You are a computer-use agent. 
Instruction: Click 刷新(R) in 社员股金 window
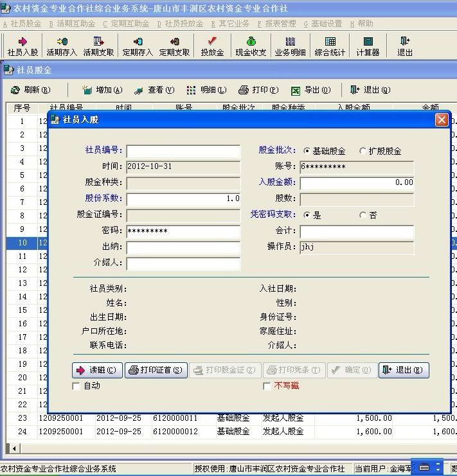(31, 90)
